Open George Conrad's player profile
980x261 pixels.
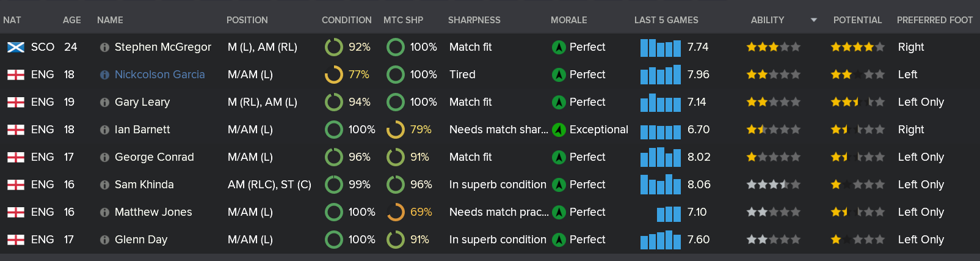154,157
